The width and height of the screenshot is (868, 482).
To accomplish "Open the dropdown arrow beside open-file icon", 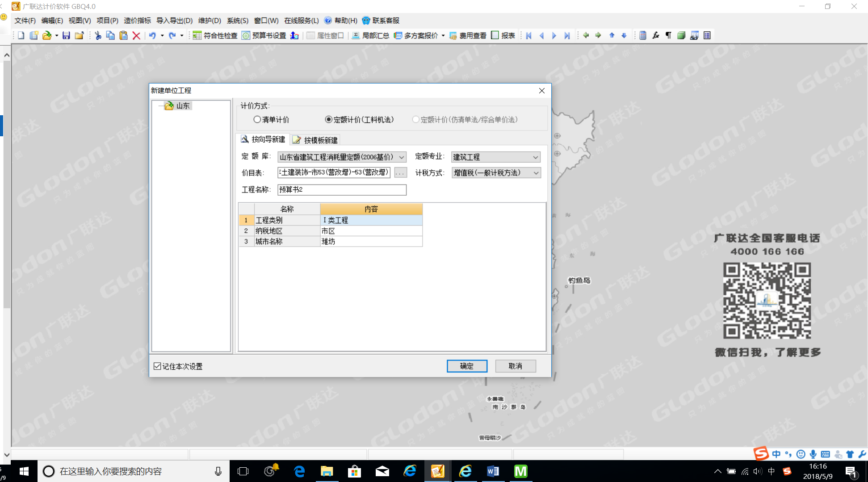I will (x=56, y=36).
